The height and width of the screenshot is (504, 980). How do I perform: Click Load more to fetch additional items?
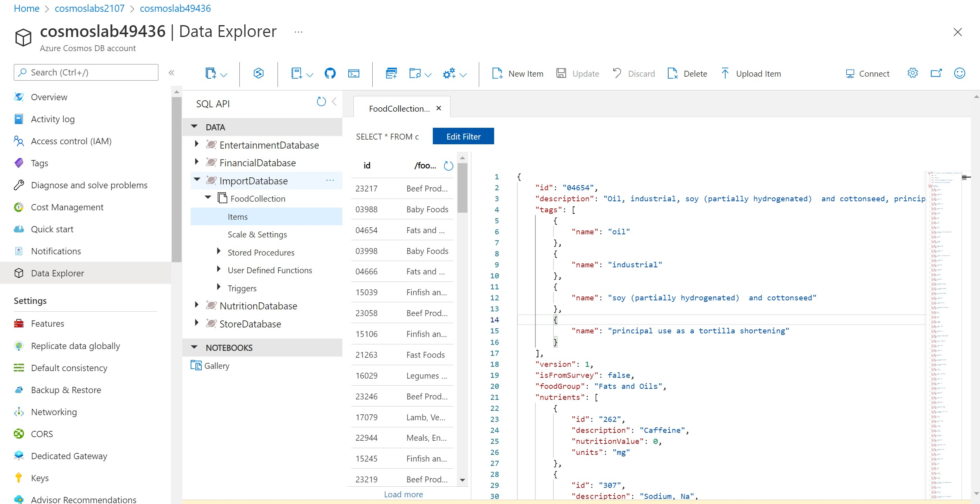tap(403, 494)
